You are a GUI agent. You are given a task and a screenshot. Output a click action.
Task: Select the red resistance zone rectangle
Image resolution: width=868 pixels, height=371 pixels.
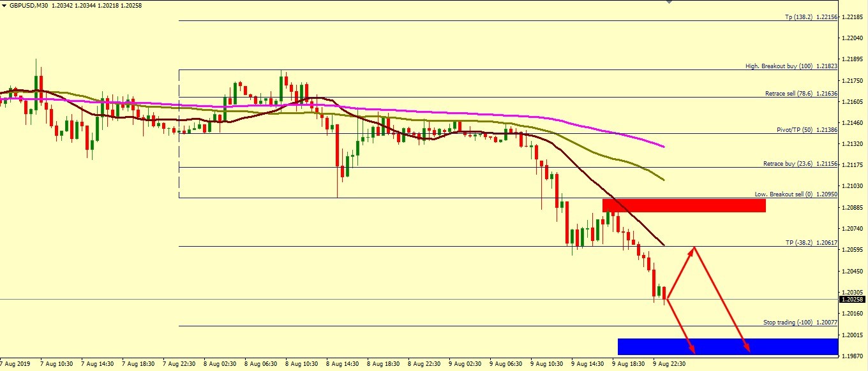coord(684,205)
